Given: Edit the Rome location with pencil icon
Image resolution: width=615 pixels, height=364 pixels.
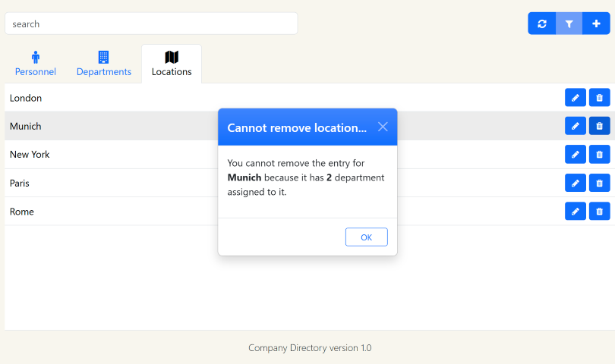Looking at the screenshot, I should [x=576, y=211].
